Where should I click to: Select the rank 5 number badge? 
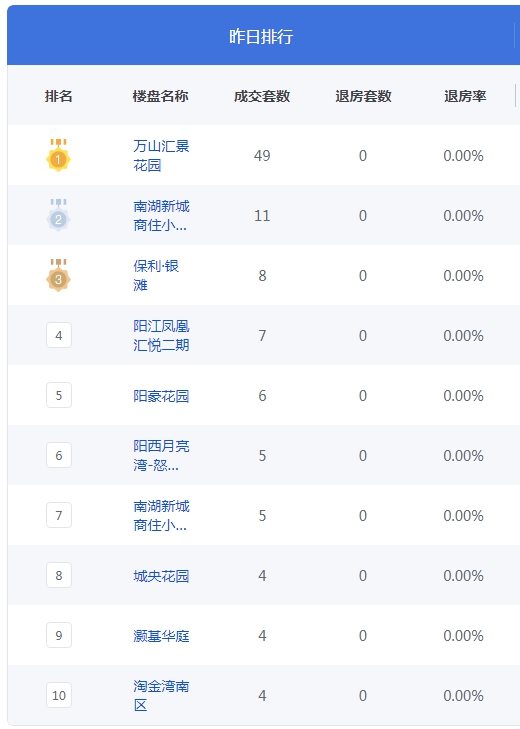[59, 395]
